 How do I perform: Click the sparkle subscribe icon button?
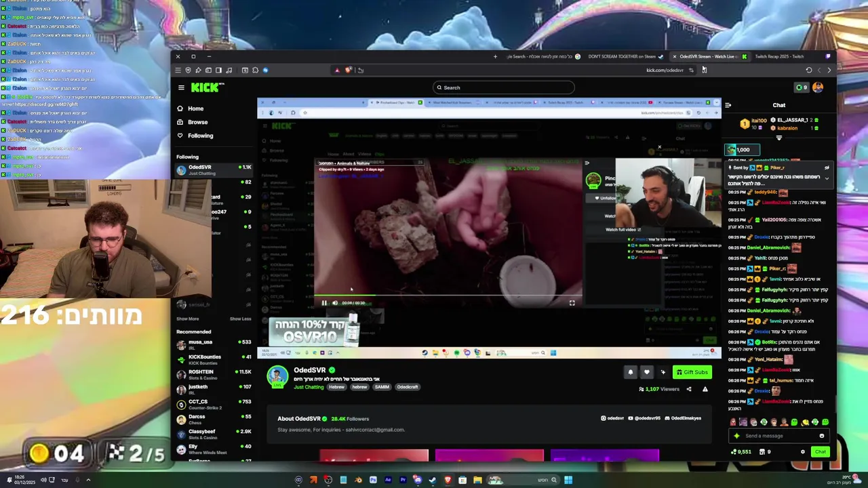click(x=663, y=372)
